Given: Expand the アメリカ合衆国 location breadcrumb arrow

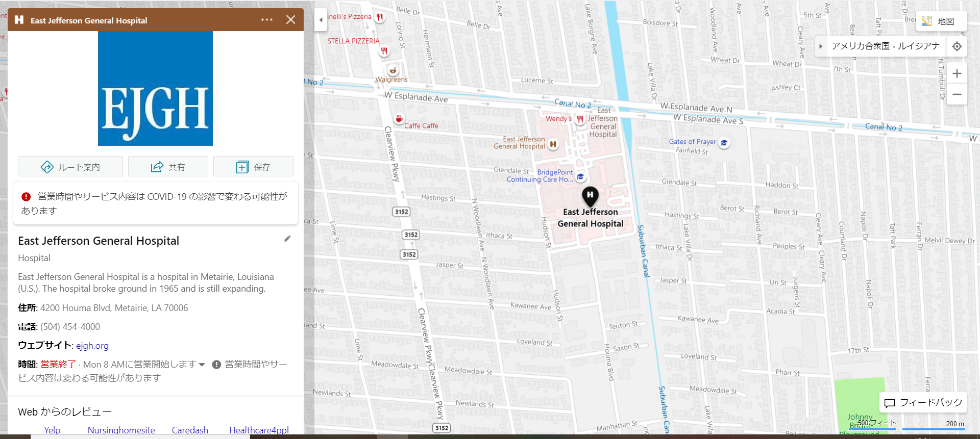Looking at the screenshot, I should point(821,46).
